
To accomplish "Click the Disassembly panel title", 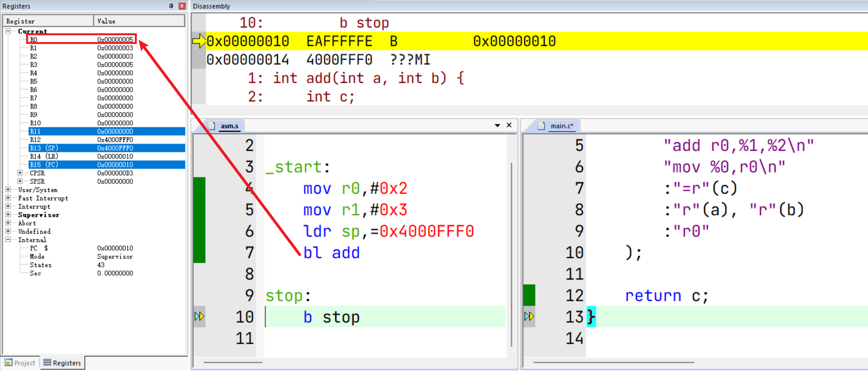I will [211, 6].
